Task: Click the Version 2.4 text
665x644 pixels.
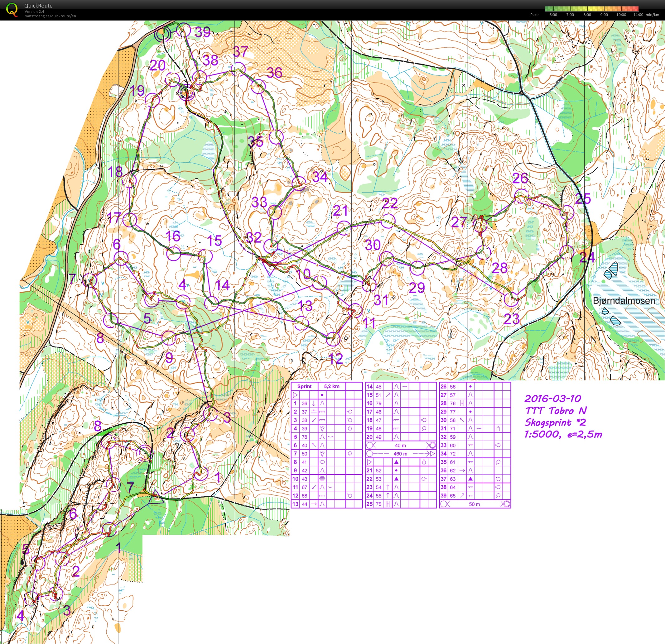Action: (34, 12)
